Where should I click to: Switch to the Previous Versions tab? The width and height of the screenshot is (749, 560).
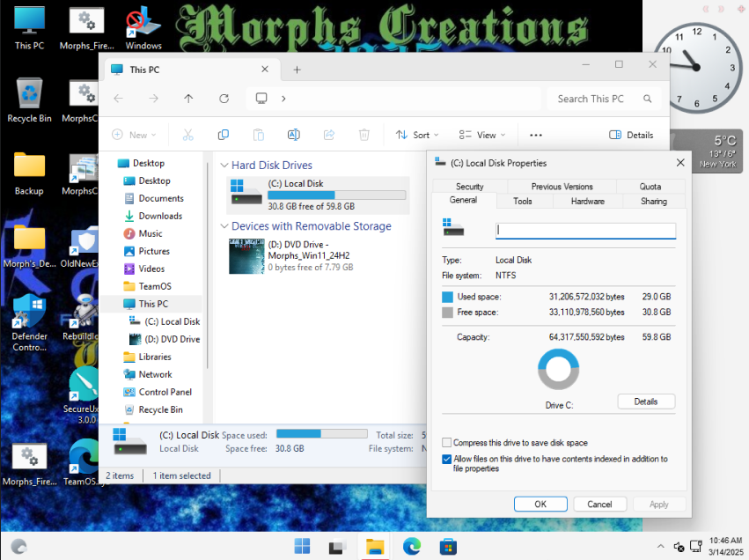pos(562,187)
